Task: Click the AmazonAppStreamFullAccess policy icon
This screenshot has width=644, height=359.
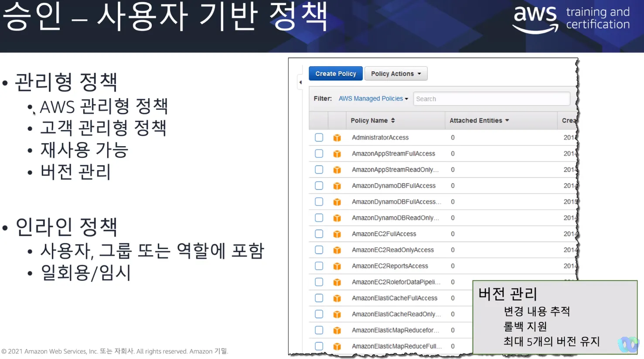Action: [x=337, y=154]
